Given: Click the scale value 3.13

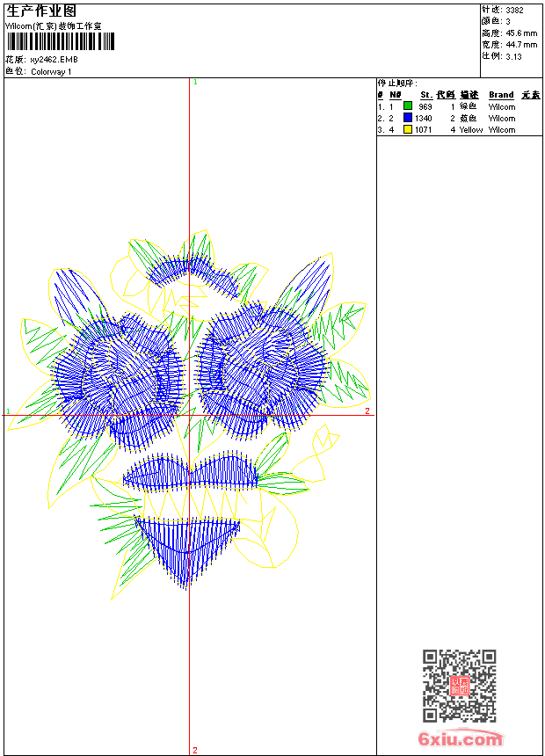Looking at the screenshot, I should [x=513, y=56].
